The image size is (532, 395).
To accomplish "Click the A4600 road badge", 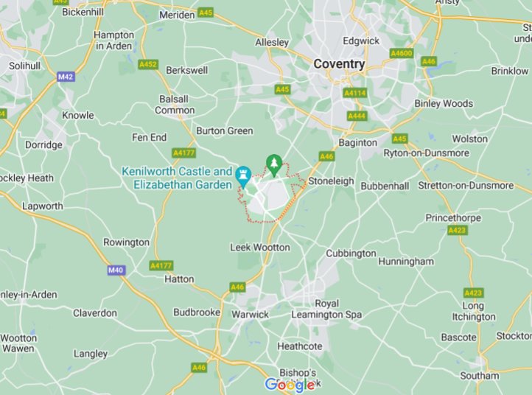I will (401, 53).
